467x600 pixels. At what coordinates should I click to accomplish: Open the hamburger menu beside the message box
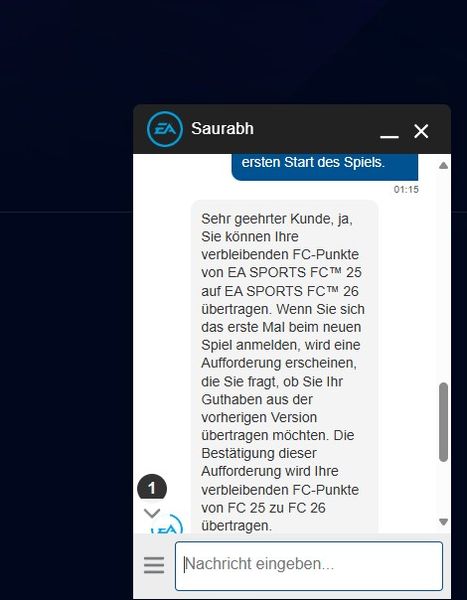tap(154, 565)
